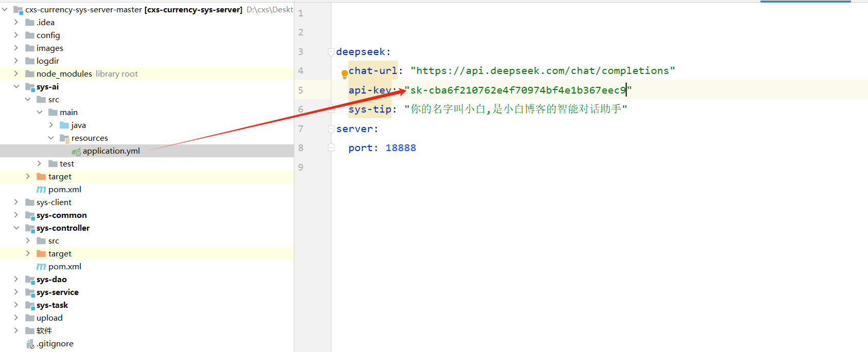Click the deepseek chat completions URL

(x=543, y=71)
